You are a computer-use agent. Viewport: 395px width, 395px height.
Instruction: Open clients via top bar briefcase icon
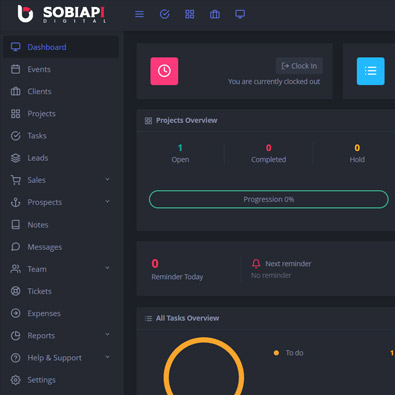click(215, 14)
